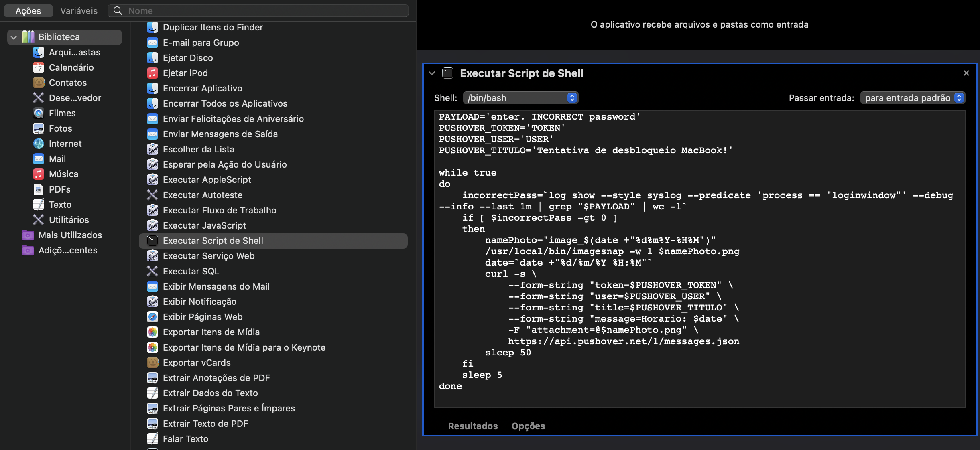The height and width of the screenshot is (450, 980).
Task: Open the para entrada padrão dropdown
Action: click(x=913, y=97)
